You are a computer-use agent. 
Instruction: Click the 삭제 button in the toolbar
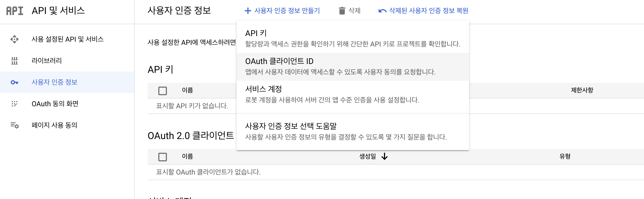point(350,11)
